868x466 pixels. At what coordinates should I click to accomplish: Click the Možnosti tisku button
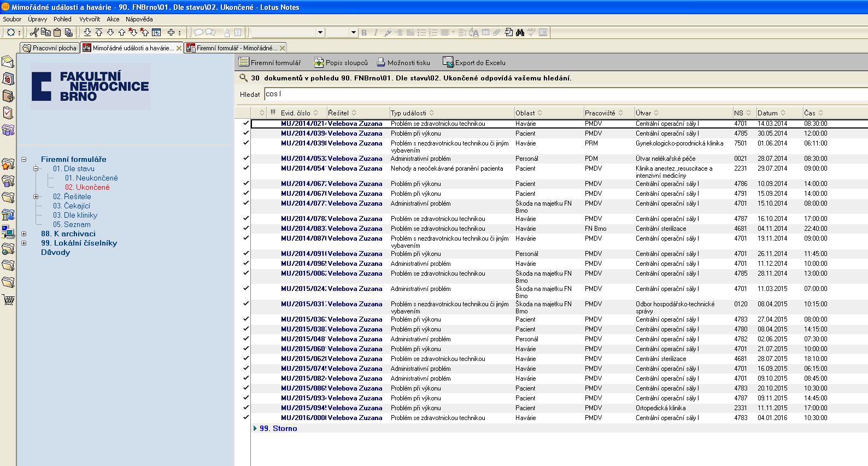click(403, 62)
